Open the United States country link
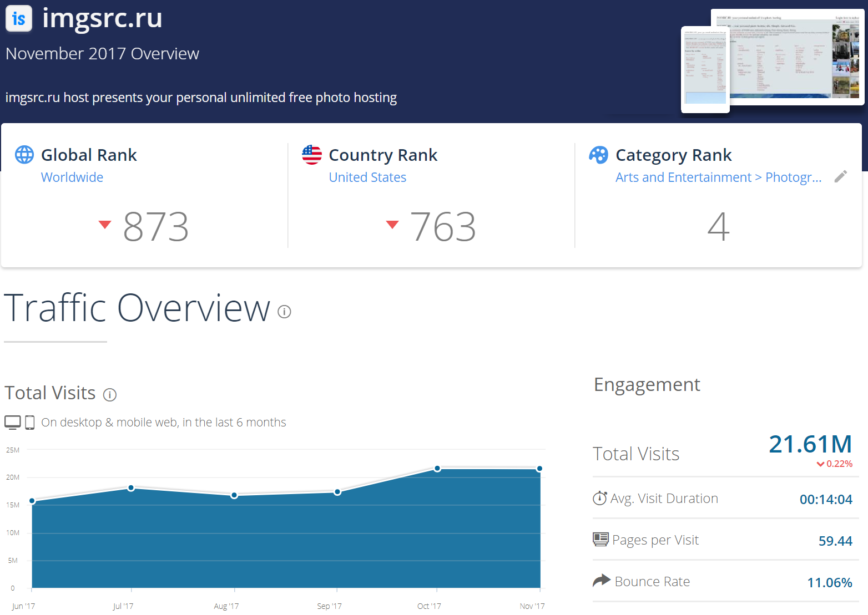The height and width of the screenshot is (615, 868). coord(367,177)
